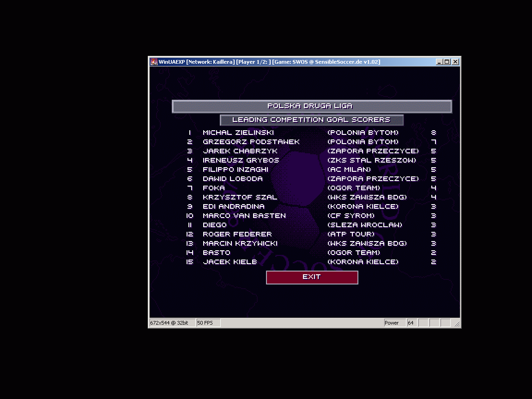This screenshot has height=399, width=532.
Task: Click the (AC MILAN) team label
Action: coord(349,169)
